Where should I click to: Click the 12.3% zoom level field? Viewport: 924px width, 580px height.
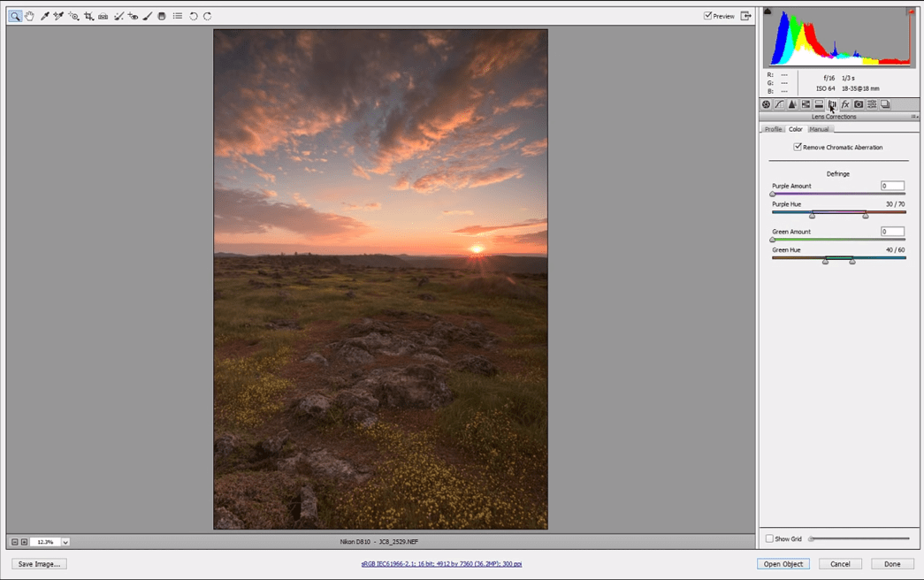click(45, 542)
